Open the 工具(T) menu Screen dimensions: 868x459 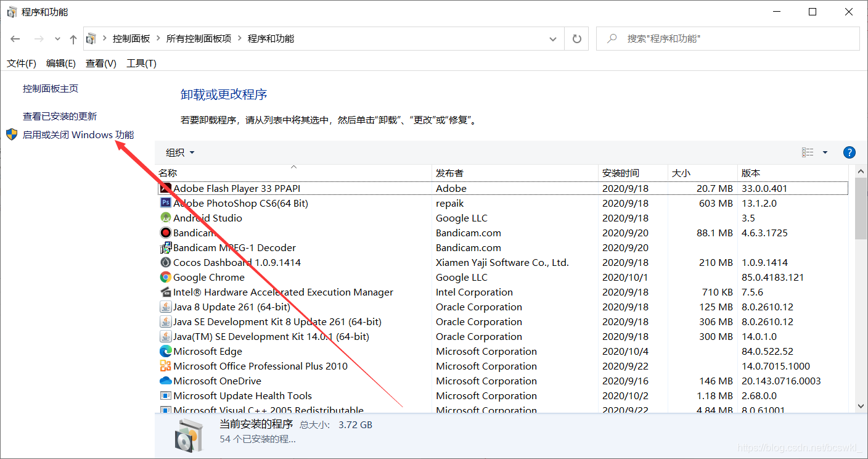click(x=142, y=64)
